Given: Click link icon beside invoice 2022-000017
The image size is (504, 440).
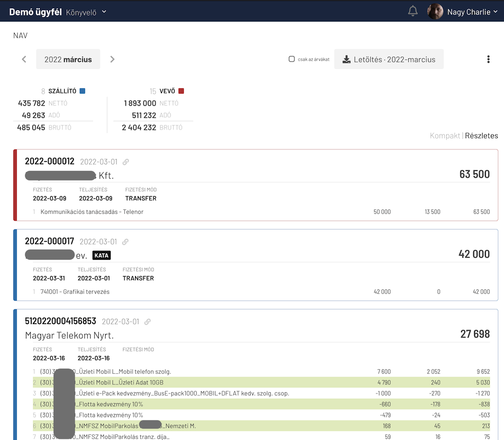Looking at the screenshot, I should [x=125, y=242].
